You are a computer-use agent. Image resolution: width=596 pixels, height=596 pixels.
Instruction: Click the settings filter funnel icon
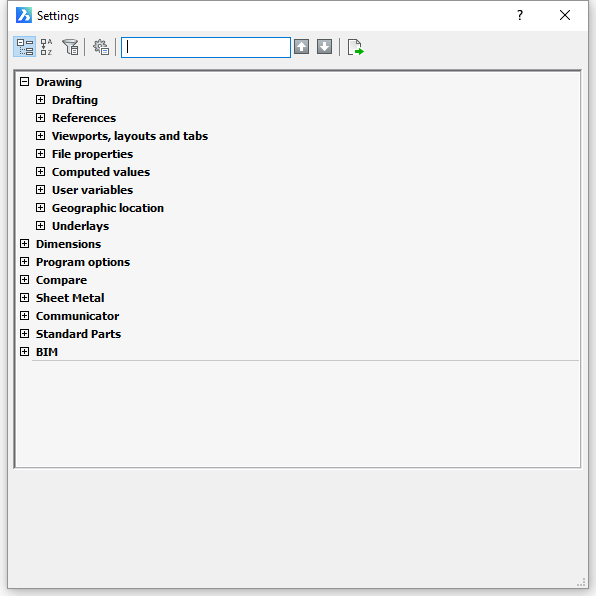(x=70, y=47)
